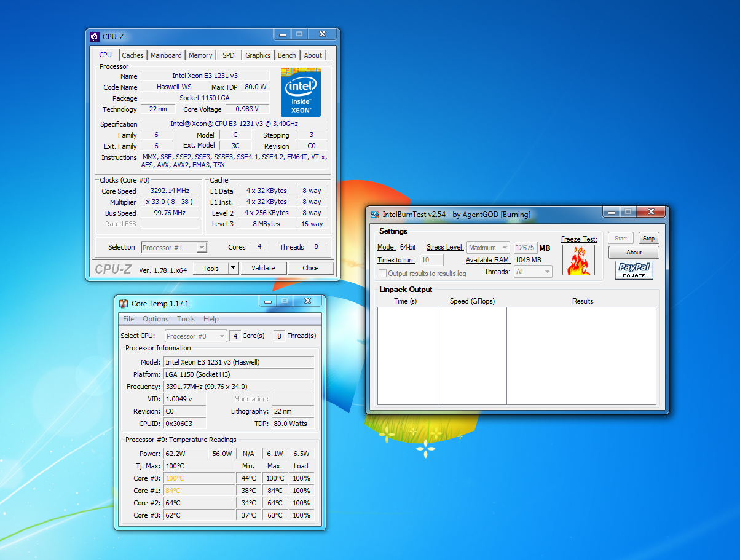Click the Instructions list in CPU-Z
The image size is (740, 560).
(x=234, y=161)
